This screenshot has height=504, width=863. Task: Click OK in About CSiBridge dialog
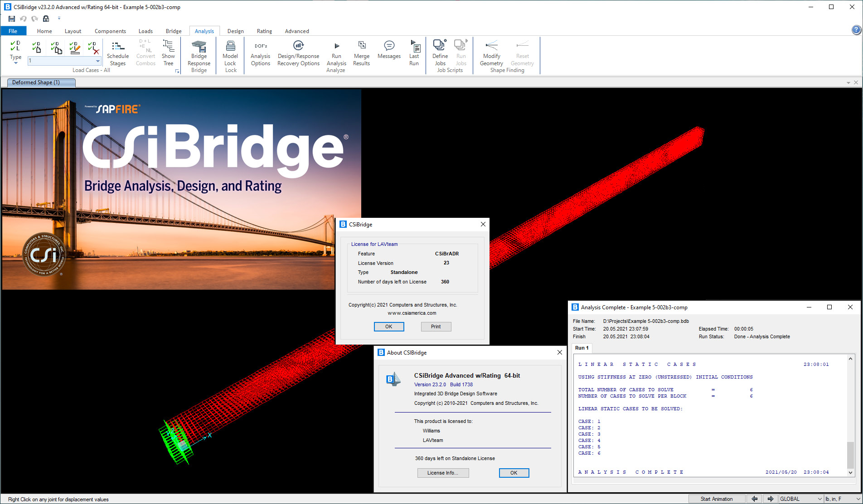[x=514, y=473]
